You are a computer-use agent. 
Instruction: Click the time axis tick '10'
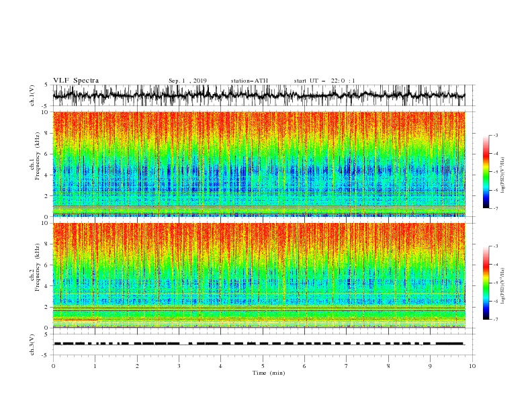(x=472, y=366)
